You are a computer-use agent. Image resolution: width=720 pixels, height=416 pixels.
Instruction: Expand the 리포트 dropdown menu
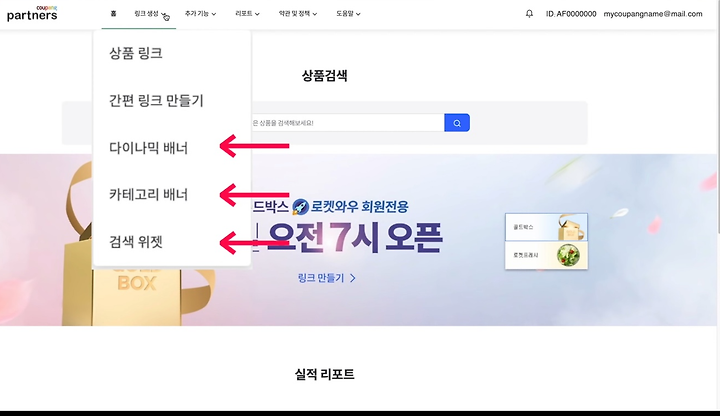click(x=247, y=14)
